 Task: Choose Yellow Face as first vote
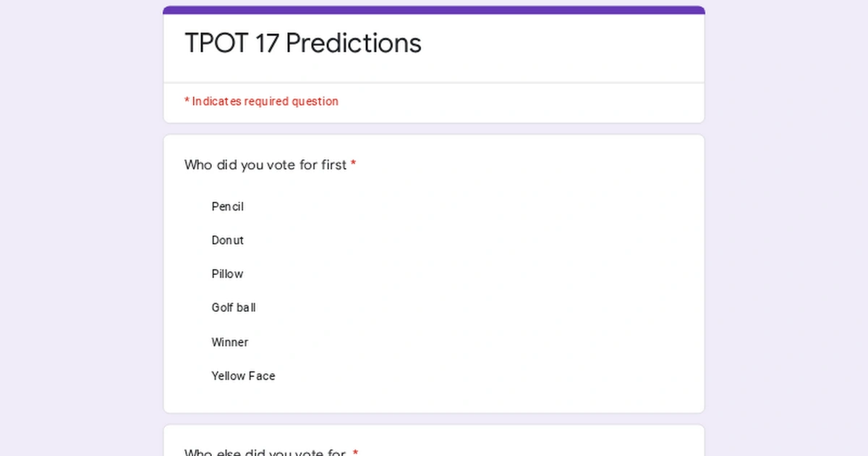click(242, 376)
